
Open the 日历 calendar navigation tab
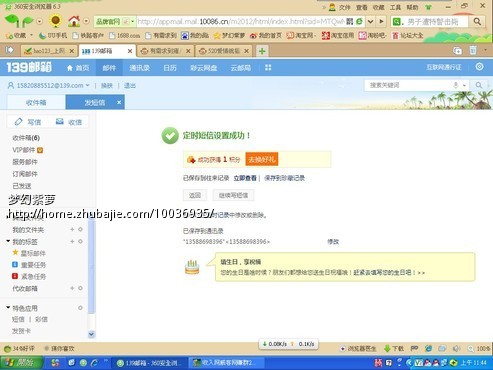[x=170, y=68]
